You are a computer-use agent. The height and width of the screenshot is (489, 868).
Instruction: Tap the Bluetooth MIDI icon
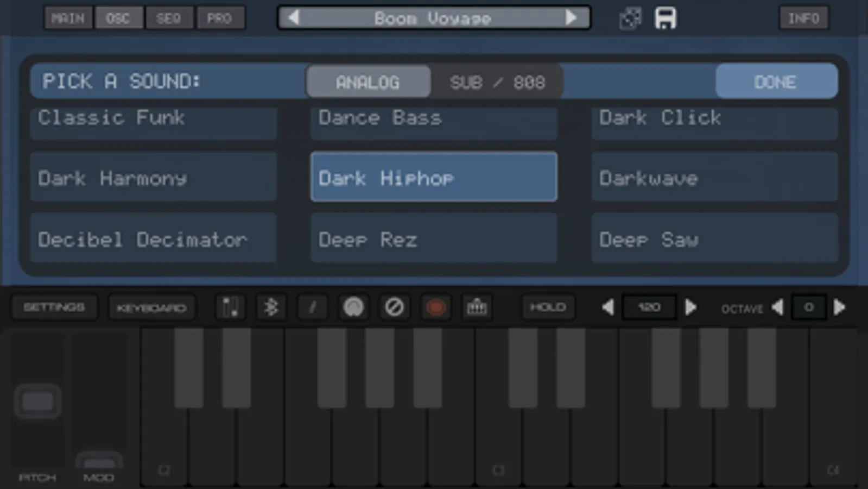click(x=271, y=308)
